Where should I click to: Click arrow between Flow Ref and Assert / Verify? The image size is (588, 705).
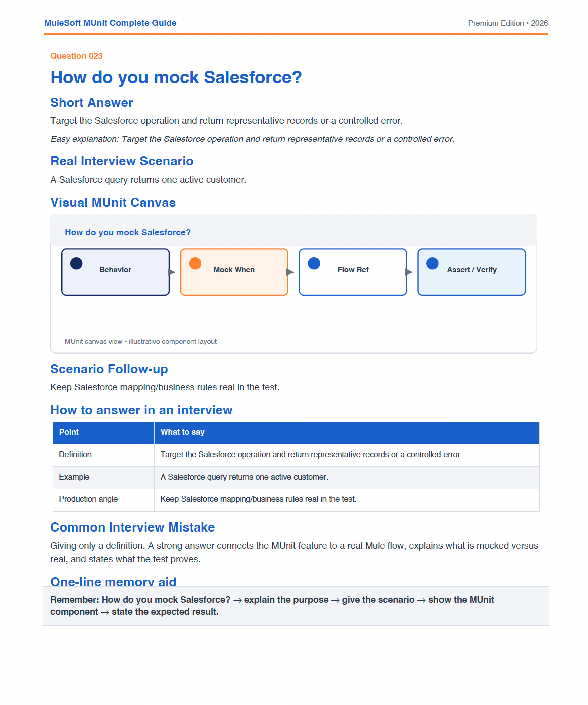409,272
